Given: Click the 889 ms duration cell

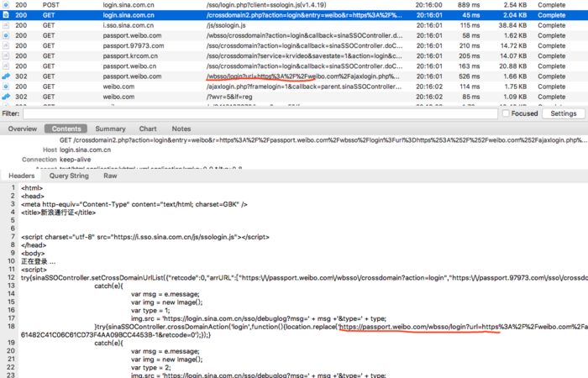Looking at the screenshot, I should click(469, 5).
